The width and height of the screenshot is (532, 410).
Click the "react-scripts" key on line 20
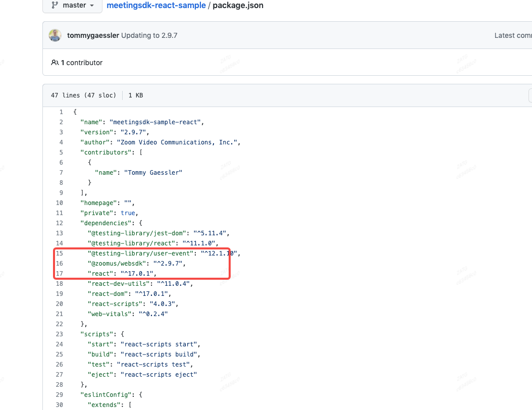pyautogui.click(x=115, y=304)
